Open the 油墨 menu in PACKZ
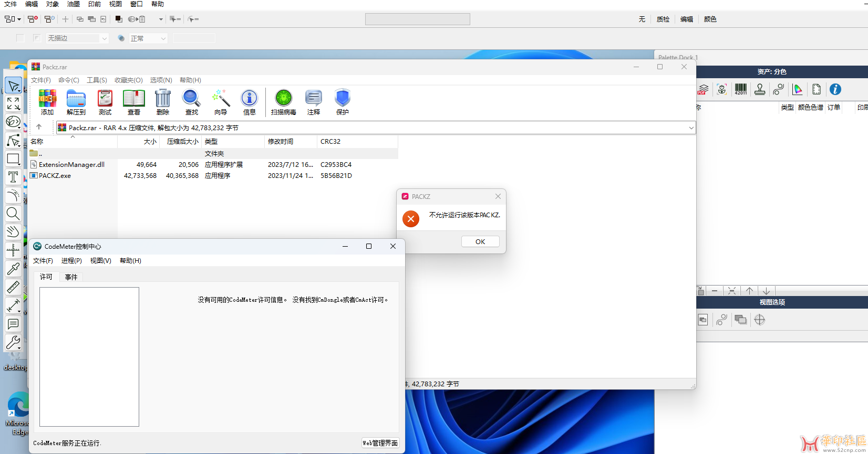Image resolution: width=868 pixels, height=454 pixels. [74, 4]
